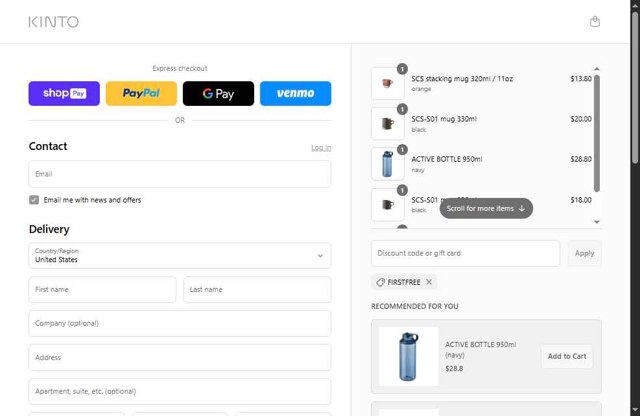Click the First name field
Screen dimensions: 640x416
[x=102, y=289]
